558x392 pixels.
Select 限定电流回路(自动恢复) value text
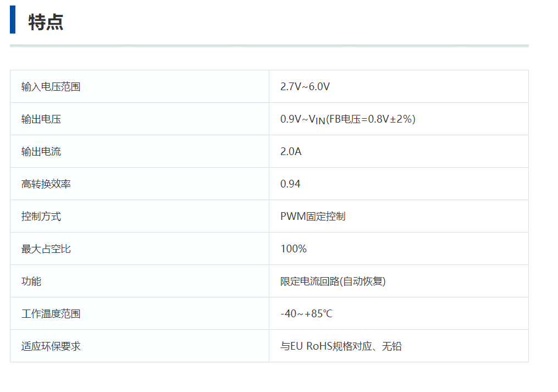334,281
